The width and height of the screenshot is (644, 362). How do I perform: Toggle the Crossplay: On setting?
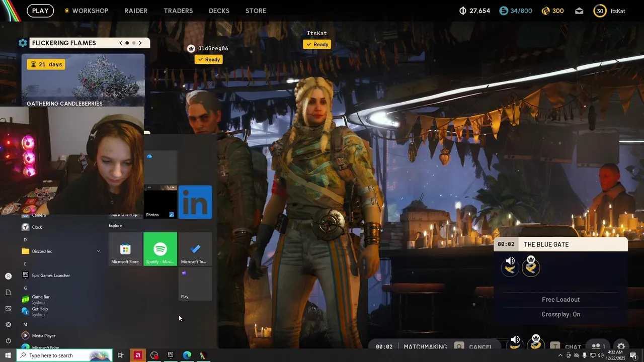tap(561, 314)
